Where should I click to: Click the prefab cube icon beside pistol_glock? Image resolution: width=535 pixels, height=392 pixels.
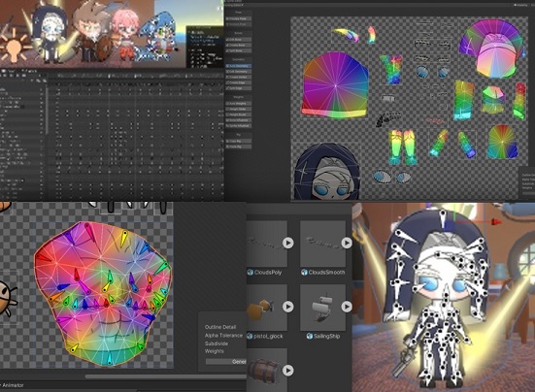pos(251,336)
